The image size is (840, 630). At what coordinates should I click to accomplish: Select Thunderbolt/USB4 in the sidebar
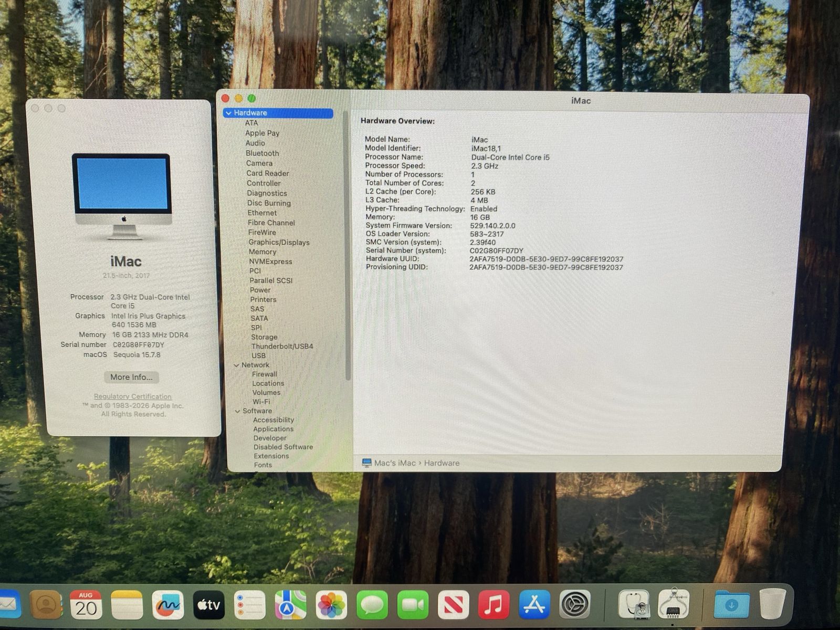[282, 346]
